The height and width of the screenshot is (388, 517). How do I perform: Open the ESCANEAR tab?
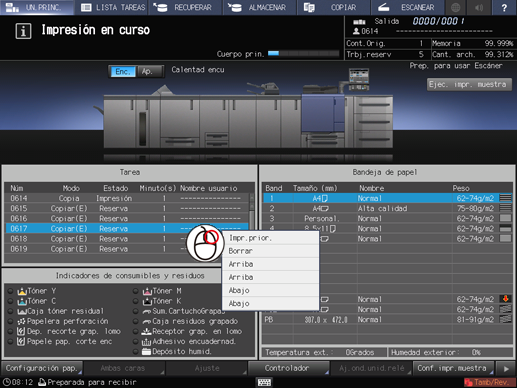click(407, 7)
